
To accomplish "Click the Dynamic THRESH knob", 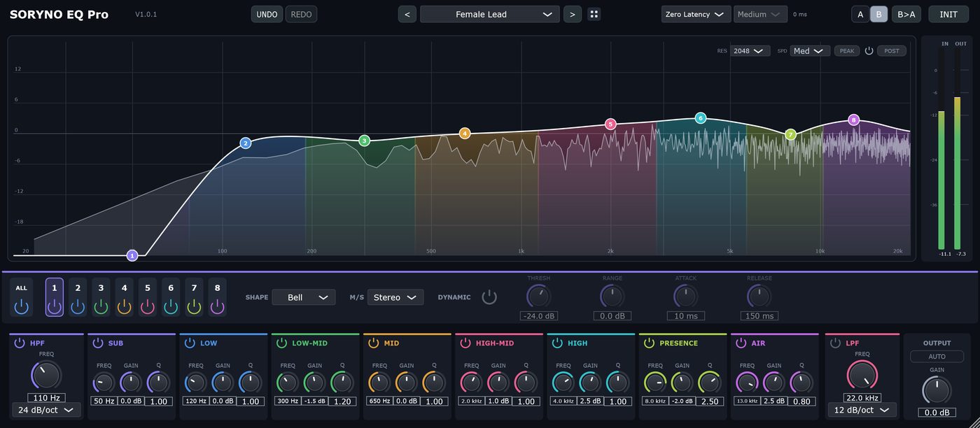I will (538, 296).
